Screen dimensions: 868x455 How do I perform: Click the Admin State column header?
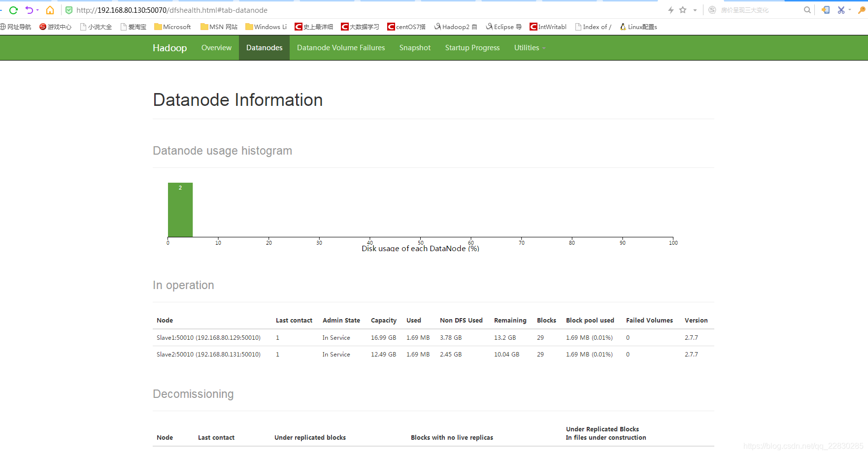pos(341,320)
